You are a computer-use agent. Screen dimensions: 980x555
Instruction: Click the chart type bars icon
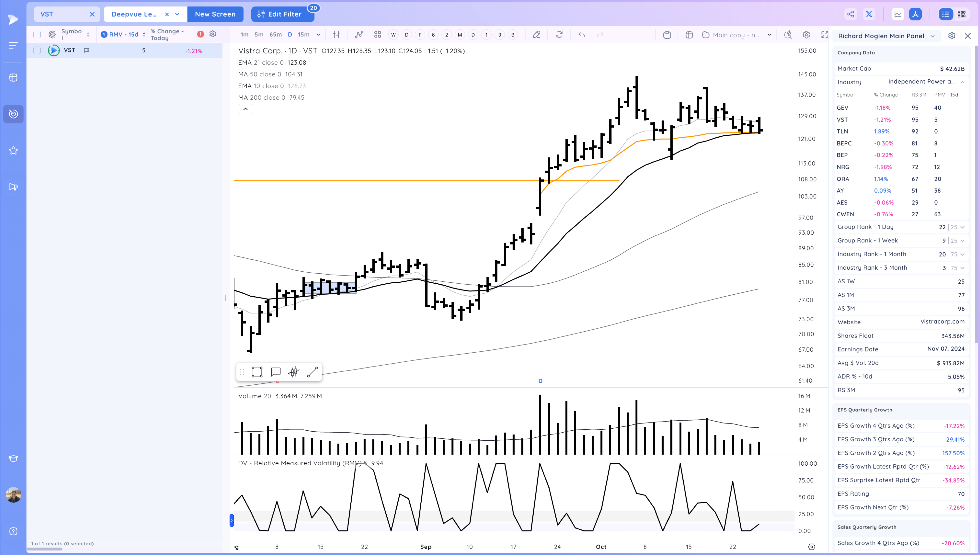tap(337, 35)
